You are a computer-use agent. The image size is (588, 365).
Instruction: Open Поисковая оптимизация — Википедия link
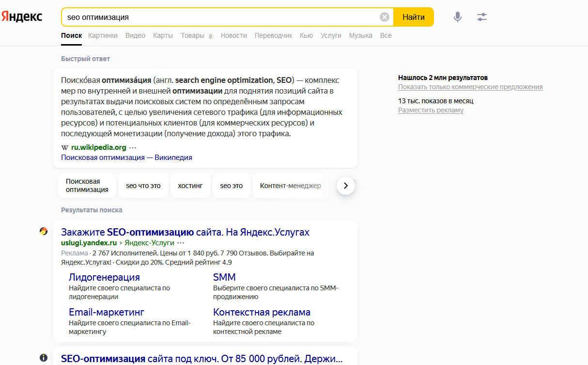126,158
